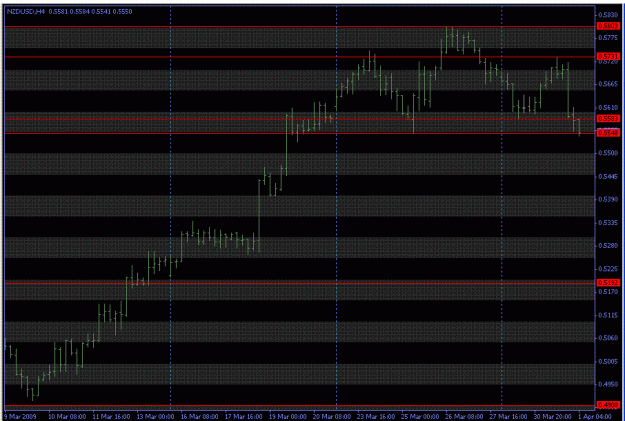The image size is (625, 421).
Task: Click the 0.4950 price axis label
Action: 607,384
